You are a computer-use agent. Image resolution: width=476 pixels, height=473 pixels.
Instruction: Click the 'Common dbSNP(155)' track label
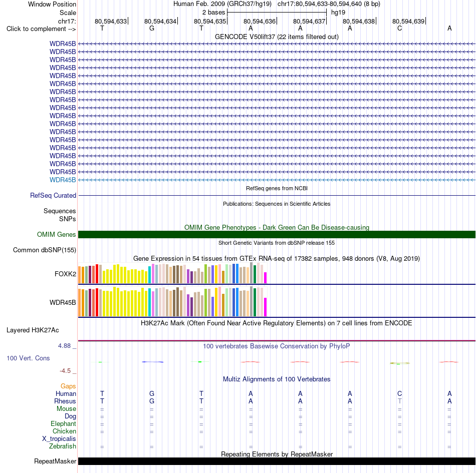click(x=44, y=250)
